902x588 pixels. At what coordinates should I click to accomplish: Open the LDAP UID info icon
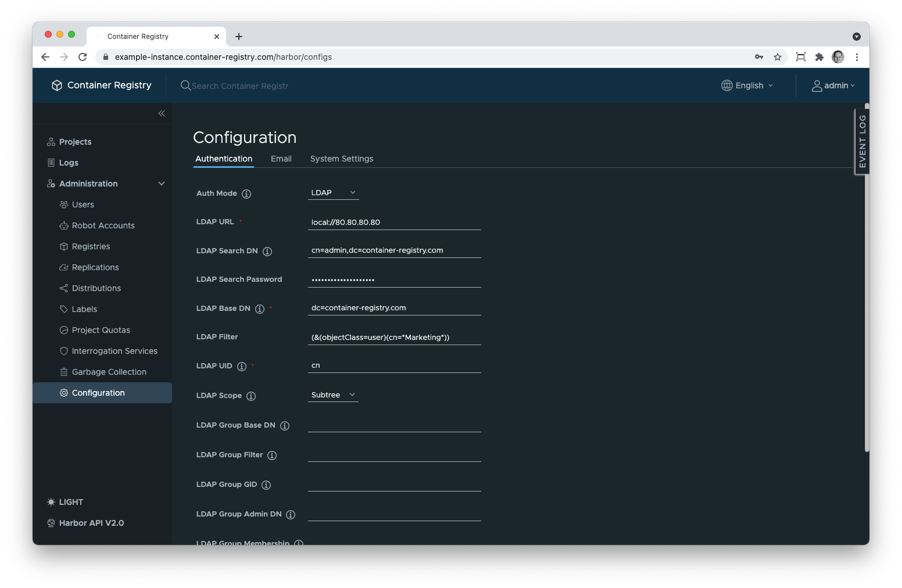pos(242,367)
